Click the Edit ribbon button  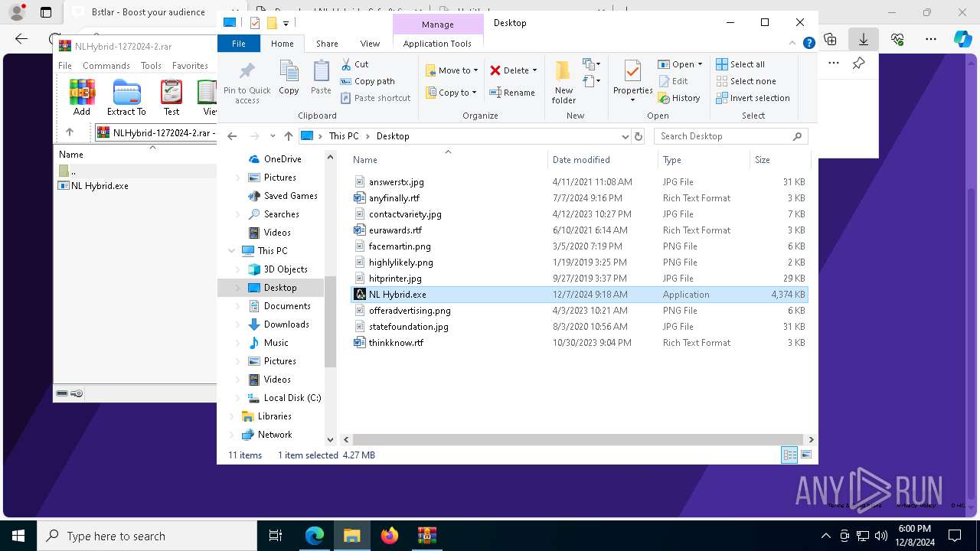[672, 81]
